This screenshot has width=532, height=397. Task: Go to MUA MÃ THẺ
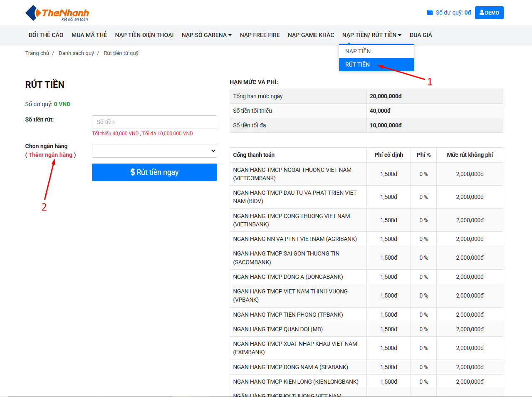point(89,35)
